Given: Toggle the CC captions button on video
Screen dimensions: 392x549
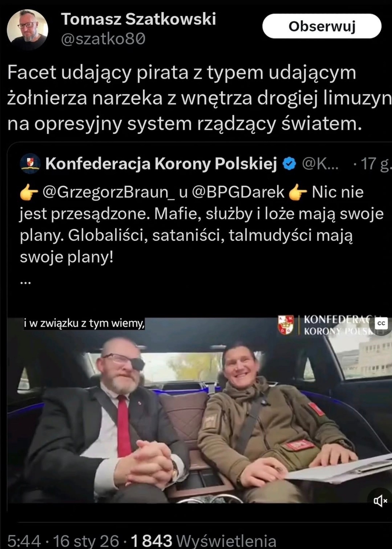Looking at the screenshot, I should point(381,323).
